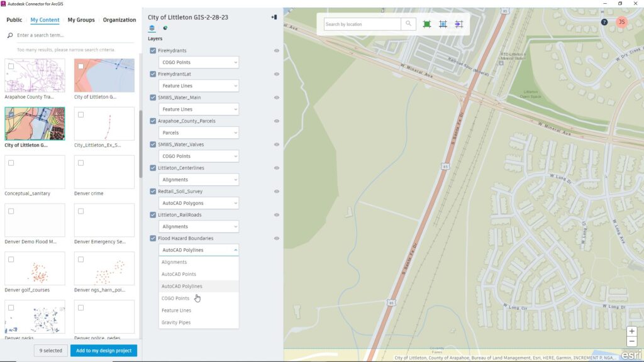
Task: Click the location search magnifier button
Action: click(x=408, y=24)
